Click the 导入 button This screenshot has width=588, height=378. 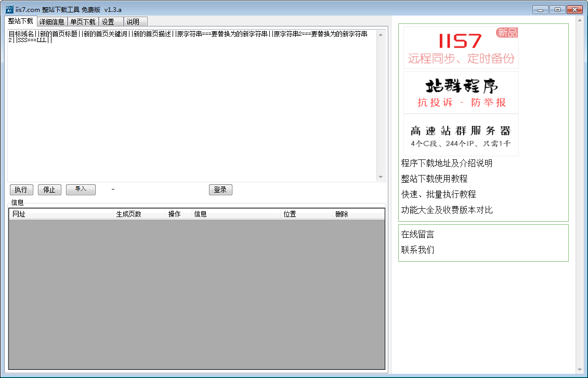pos(81,190)
